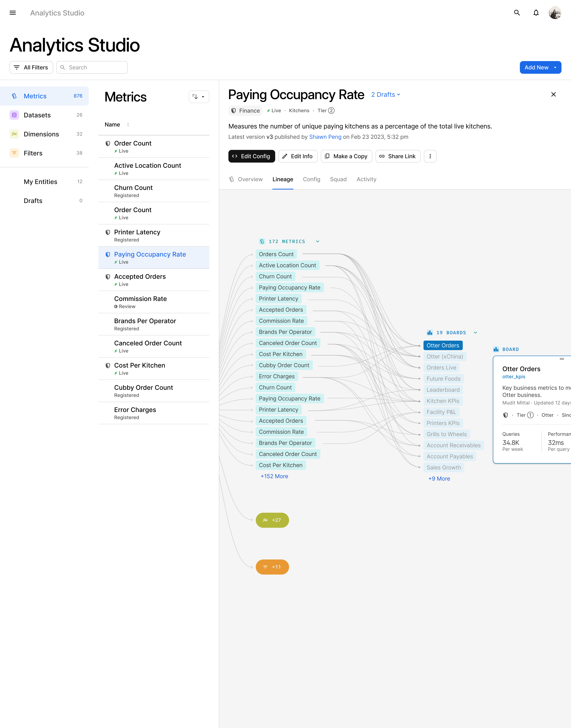Collapse the 19 Boards group

pyautogui.click(x=475, y=333)
